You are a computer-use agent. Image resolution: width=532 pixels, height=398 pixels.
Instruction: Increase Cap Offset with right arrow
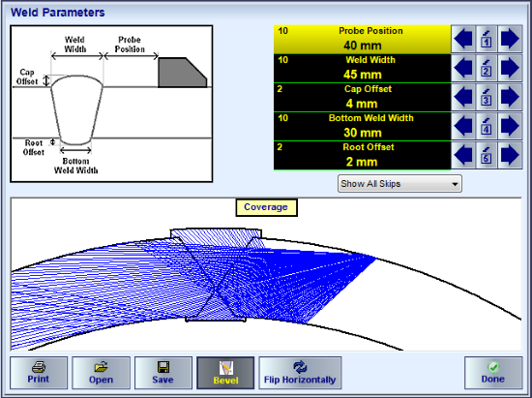point(510,97)
